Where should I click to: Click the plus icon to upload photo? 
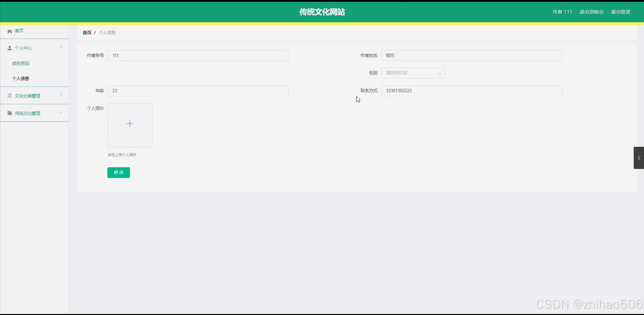pyautogui.click(x=130, y=124)
